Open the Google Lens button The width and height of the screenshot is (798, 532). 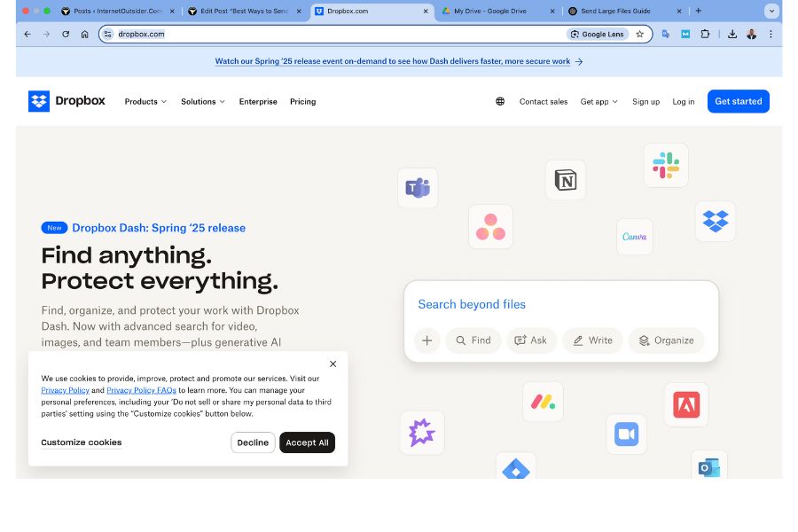click(598, 34)
